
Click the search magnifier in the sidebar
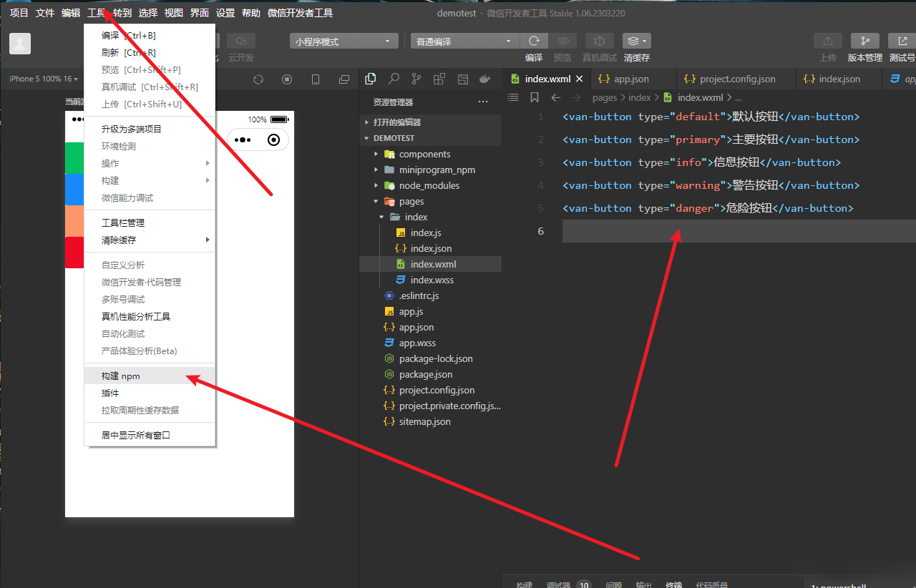394,79
